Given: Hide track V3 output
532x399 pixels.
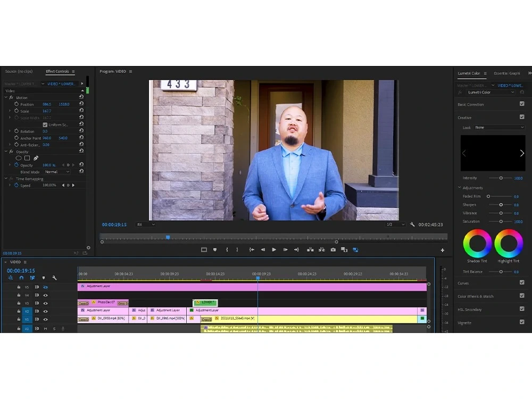Looking at the screenshot, I should [x=45, y=303].
